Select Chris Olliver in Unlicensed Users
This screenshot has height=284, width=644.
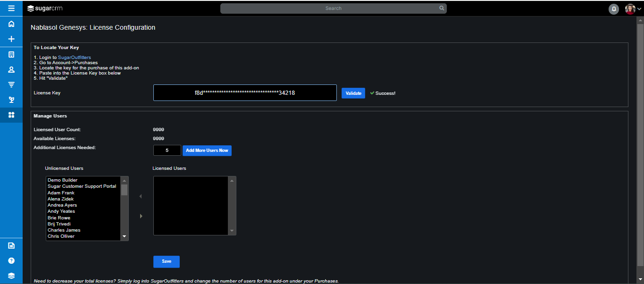click(84, 236)
